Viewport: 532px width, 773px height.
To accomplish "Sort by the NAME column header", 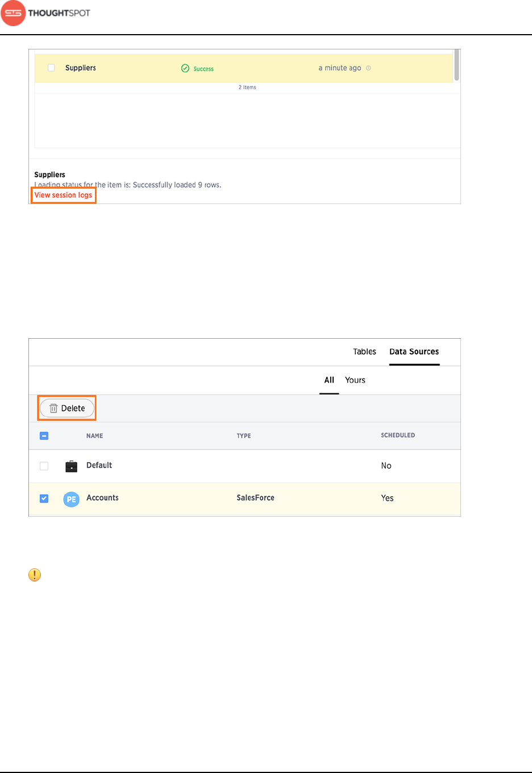I will [x=95, y=436].
